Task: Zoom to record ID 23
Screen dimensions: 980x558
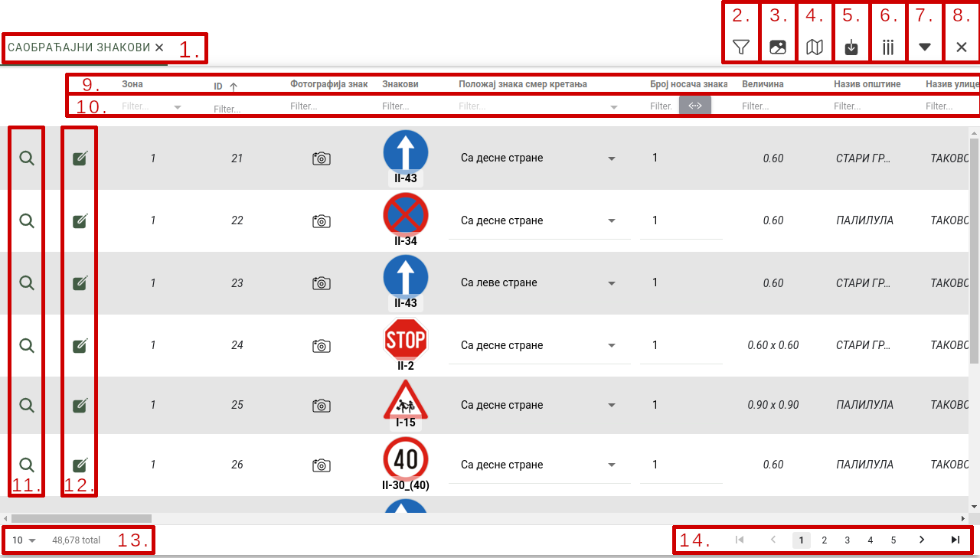Action: (27, 283)
